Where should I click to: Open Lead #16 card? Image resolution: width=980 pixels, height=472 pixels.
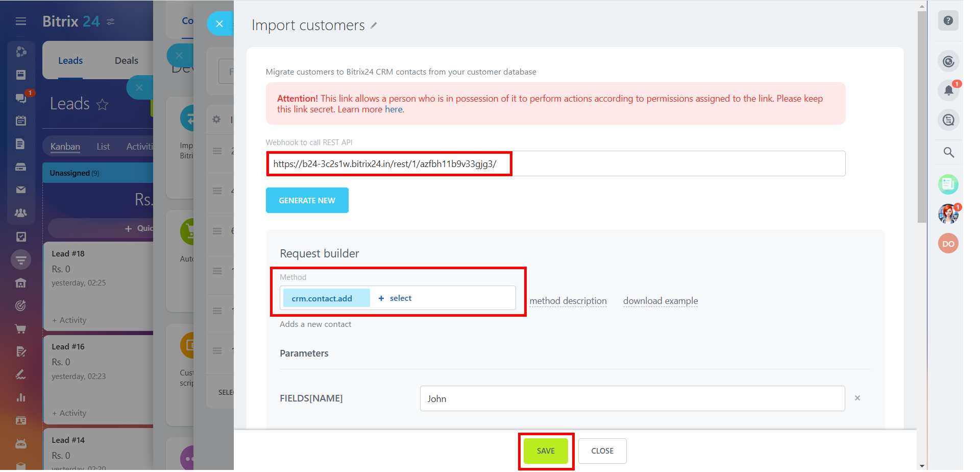coord(98,379)
